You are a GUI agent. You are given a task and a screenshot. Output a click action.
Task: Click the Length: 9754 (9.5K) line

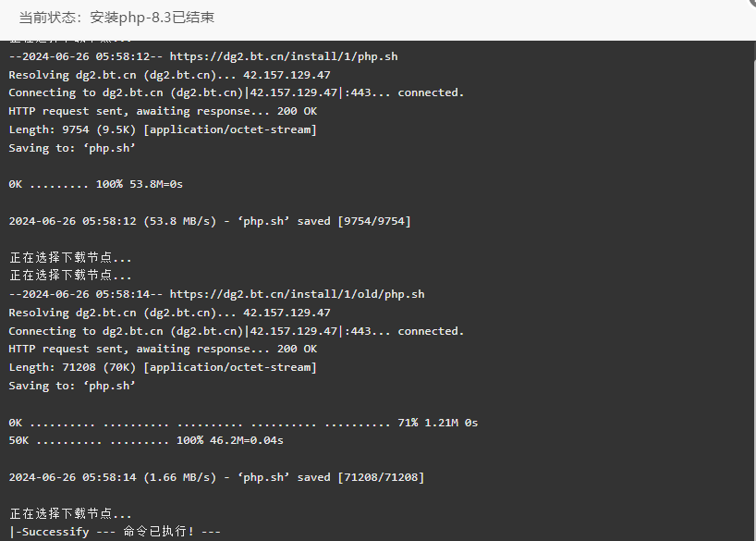click(163, 129)
